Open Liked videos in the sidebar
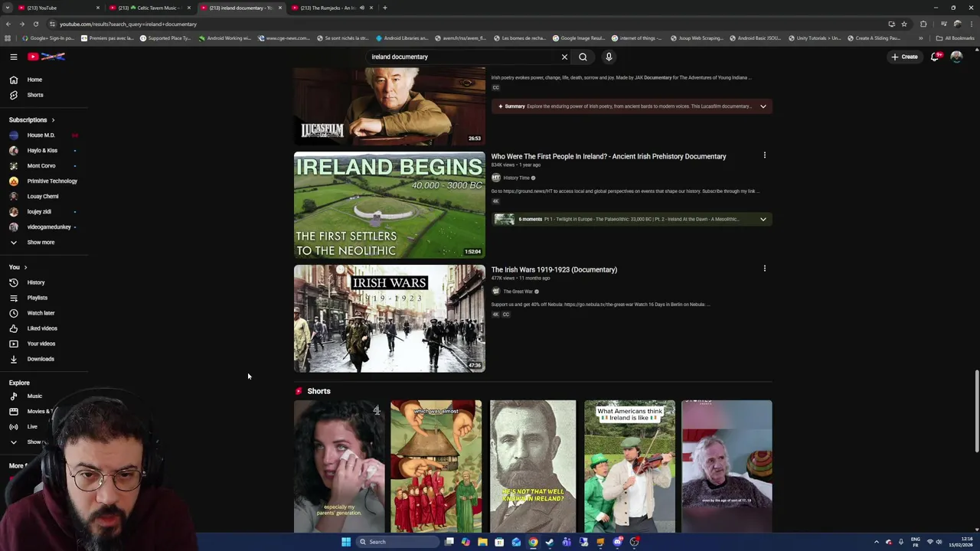The height and width of the screenshot is (551, 980). click(x=44, y=328)
